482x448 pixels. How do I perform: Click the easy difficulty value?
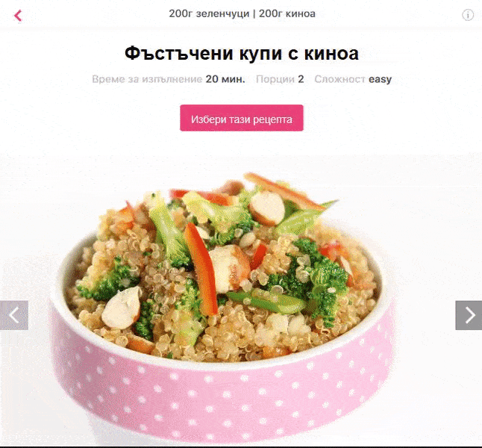(381, 79)
